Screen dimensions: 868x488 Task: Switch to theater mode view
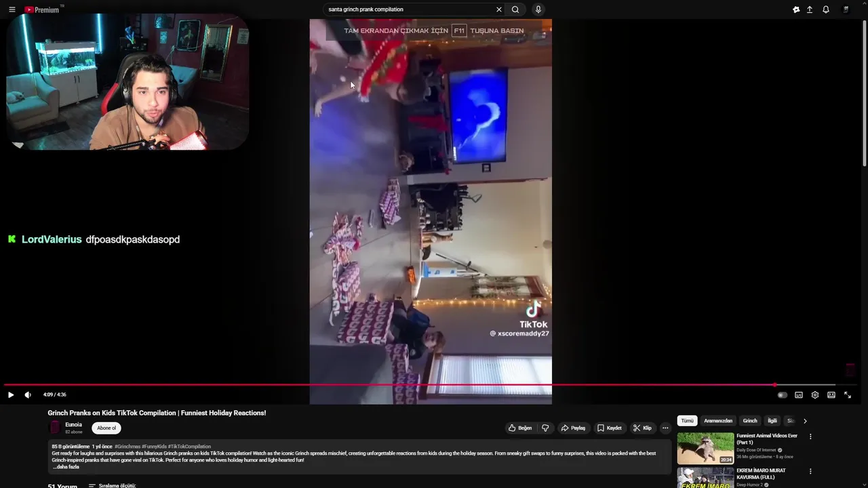point(831,394)
